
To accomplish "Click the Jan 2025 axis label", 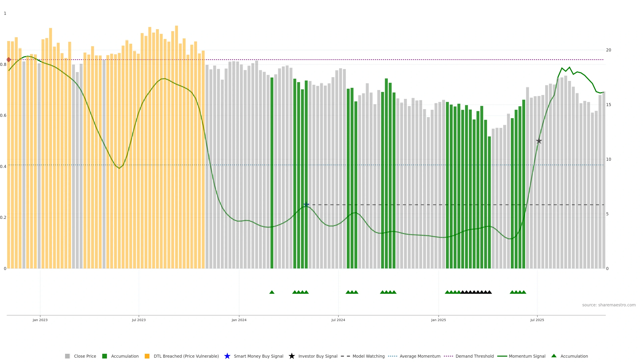I will click(438, 320).
